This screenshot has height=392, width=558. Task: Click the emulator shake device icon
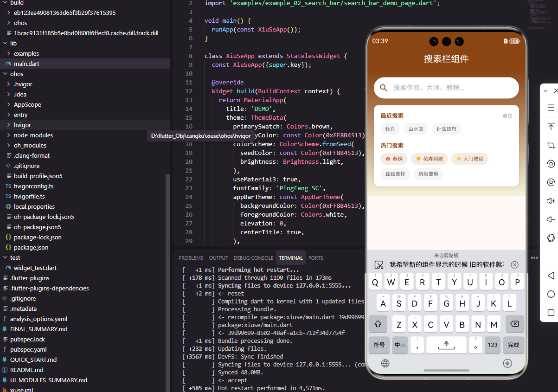click(x=551, y=238)
